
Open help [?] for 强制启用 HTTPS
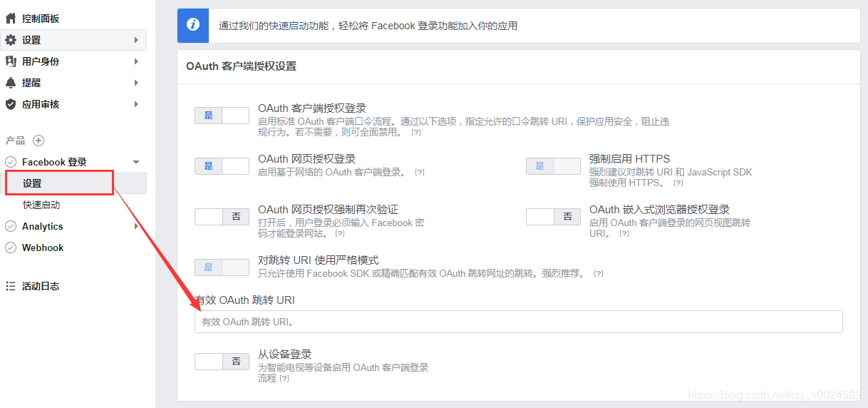(x=680, y=183)
